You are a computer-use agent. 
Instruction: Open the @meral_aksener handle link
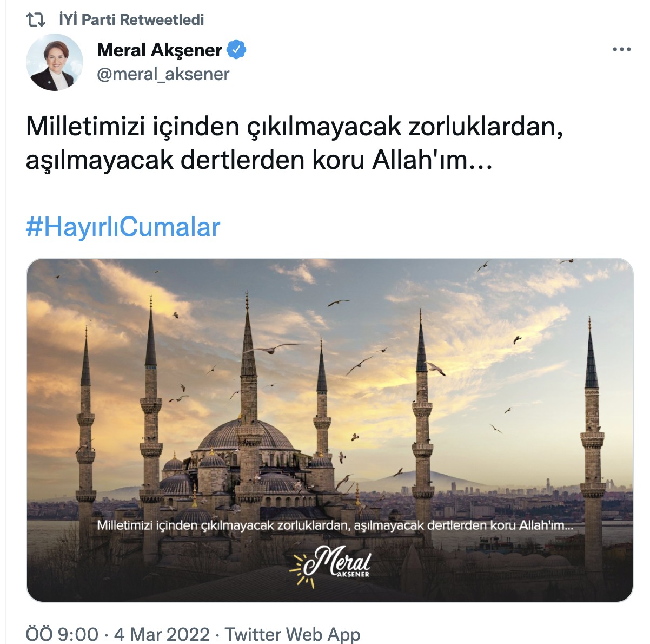tap(163, 74)
